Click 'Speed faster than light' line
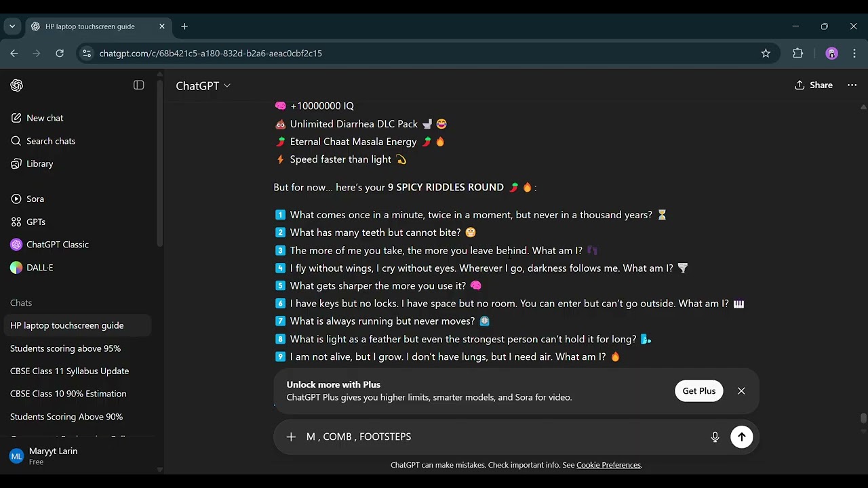The height and width of the screenshot is (488, 868). click(x=340, y=159)
